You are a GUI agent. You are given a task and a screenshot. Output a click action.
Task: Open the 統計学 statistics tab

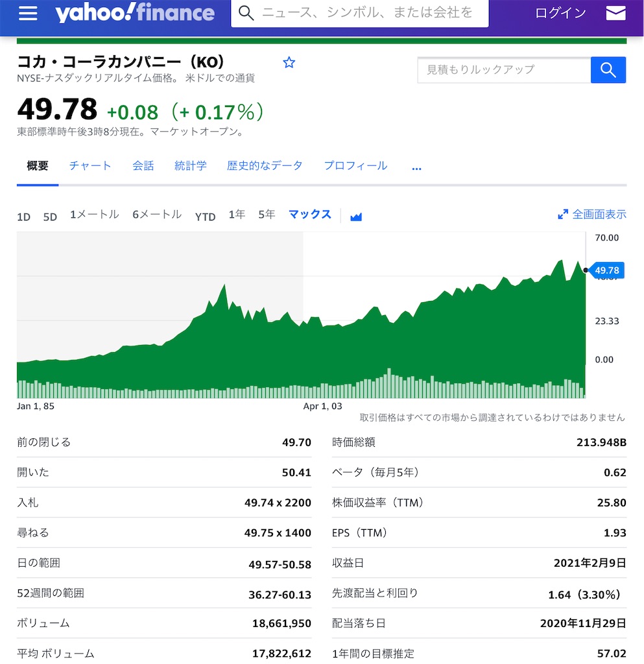pyautogui.click(x=191, y=165)
